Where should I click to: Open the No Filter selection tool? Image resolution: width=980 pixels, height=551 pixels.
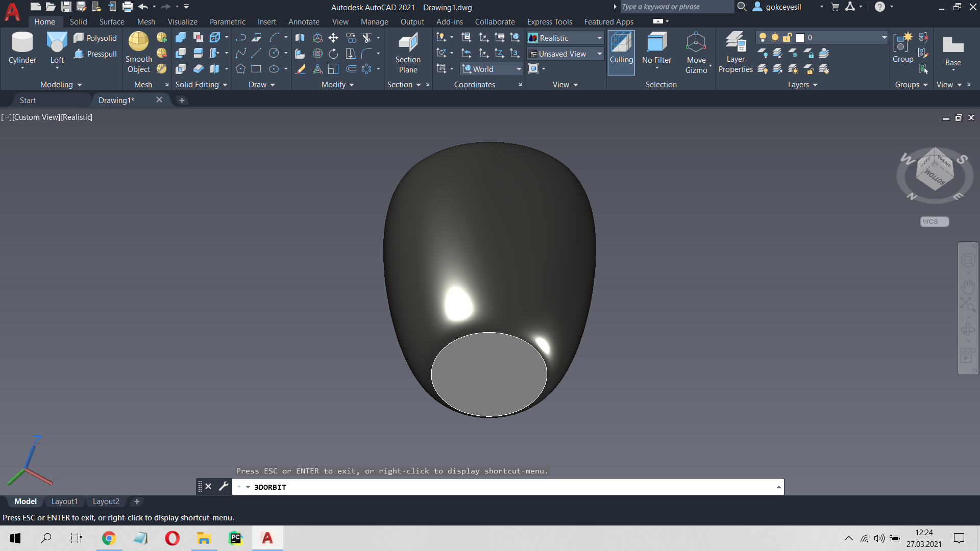[656, 49]
